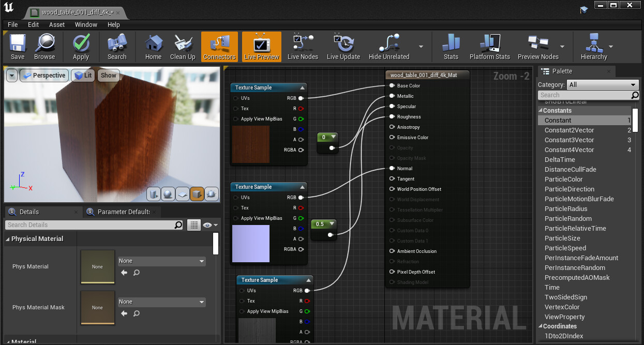This screenshot has height=345, width=644.
Task: Open the Palette Category dropdown
Action: pos(603,85)
